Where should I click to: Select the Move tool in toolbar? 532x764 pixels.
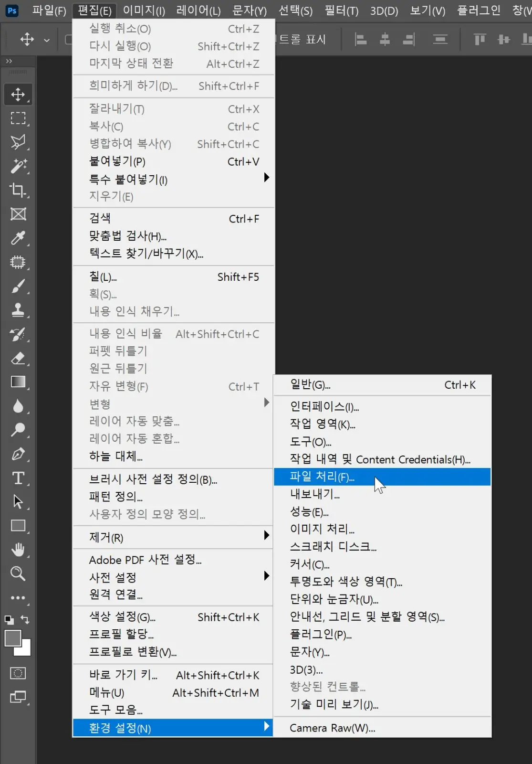click(x=18, y=95)
